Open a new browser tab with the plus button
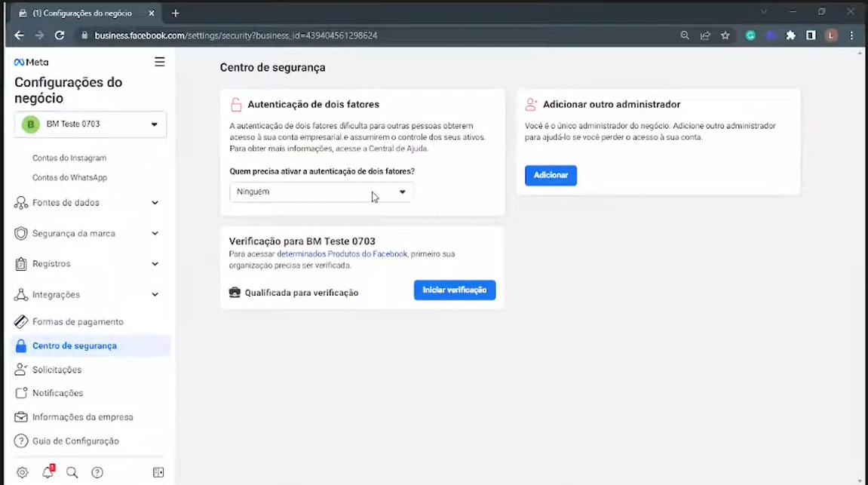 point(176,14)
